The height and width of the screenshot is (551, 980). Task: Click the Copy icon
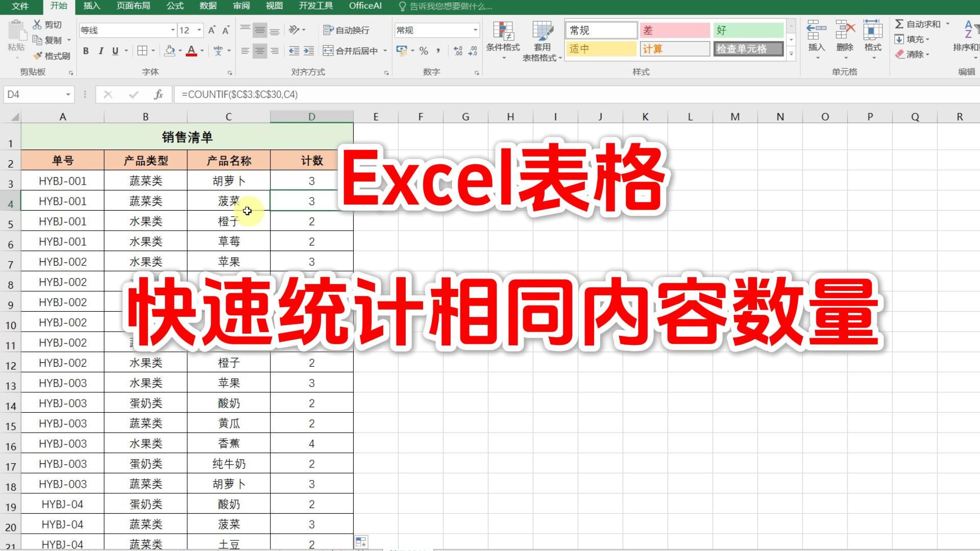pyautogui.click(x=37, y=40)
